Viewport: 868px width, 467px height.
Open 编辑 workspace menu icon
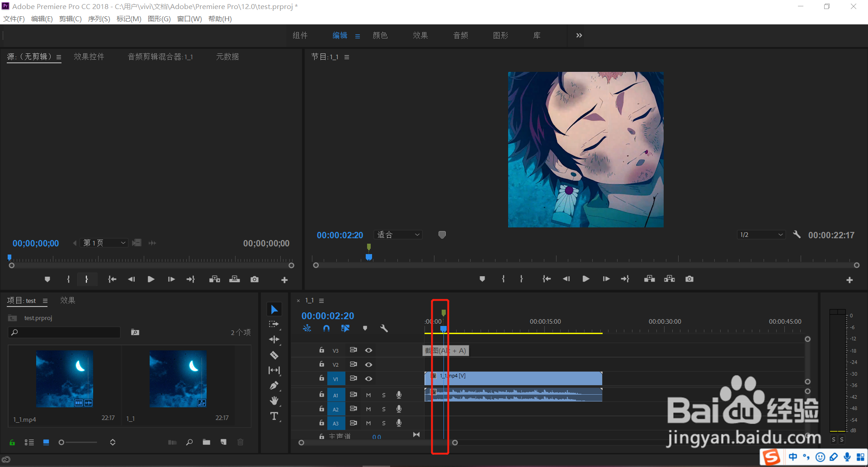358,36
